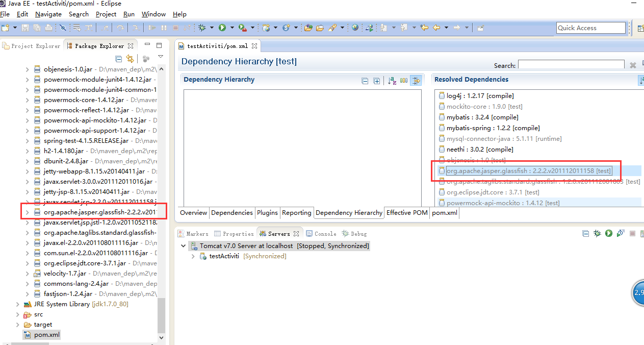
Task: Switch to the pom.xml source tab
Action: click(445, 213)
